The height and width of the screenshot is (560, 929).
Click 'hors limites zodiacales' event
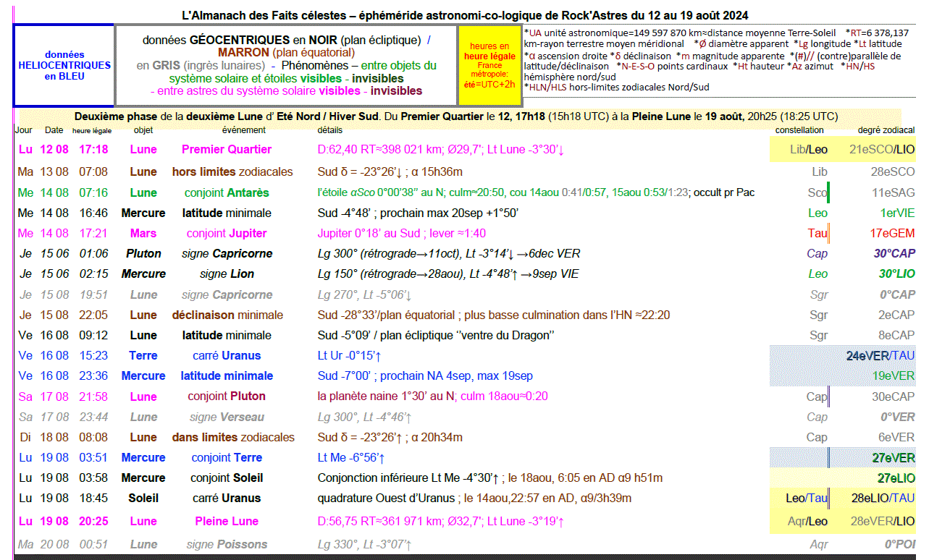tap(232, 171)
